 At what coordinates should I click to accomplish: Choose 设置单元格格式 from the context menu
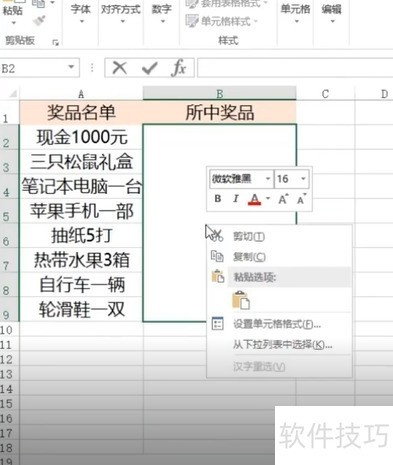tap(277, 324)
